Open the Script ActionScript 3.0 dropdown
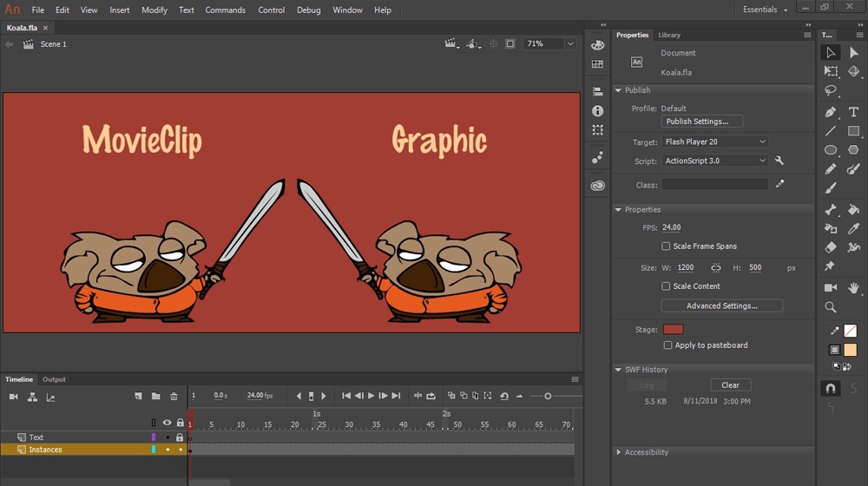The image size is (868, 486). (x=714, y=161)
